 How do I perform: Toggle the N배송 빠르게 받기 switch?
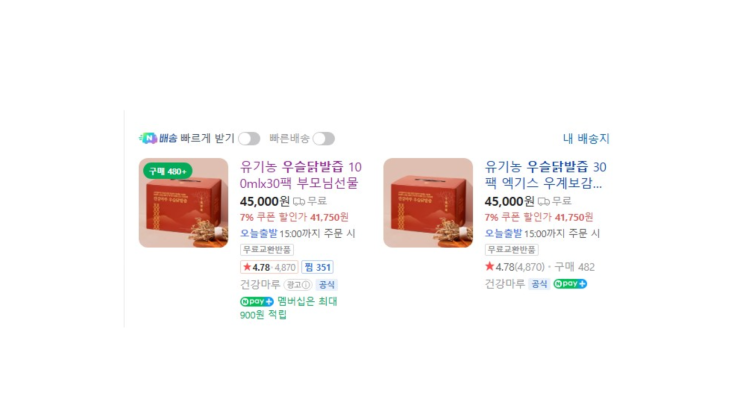click(249, 138)
